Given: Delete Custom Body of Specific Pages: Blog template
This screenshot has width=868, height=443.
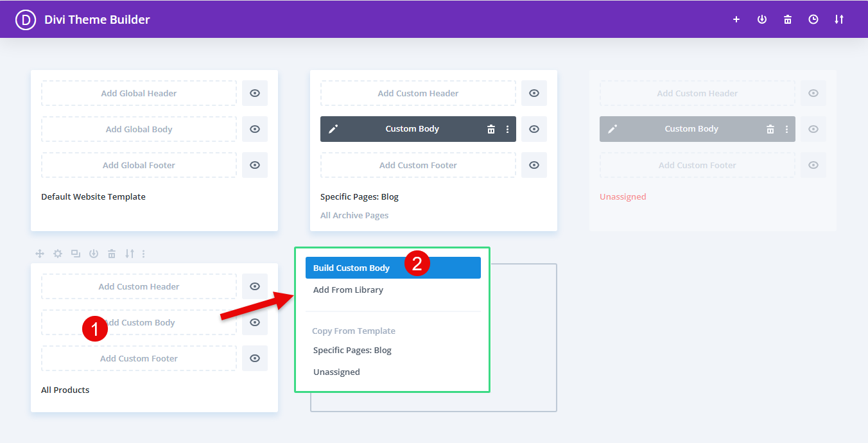Looking at the screenshot, I should (x=491, y=129).
